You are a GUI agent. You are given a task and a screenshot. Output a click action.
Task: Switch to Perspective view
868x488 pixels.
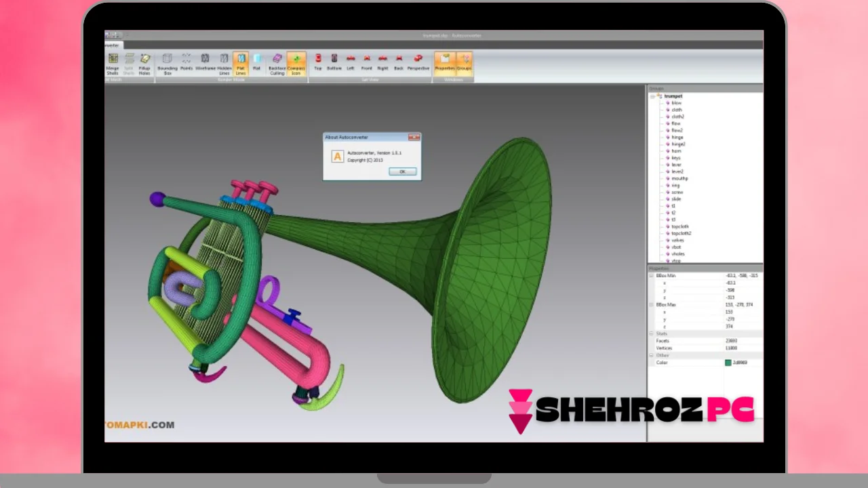(x=418, y=62)
